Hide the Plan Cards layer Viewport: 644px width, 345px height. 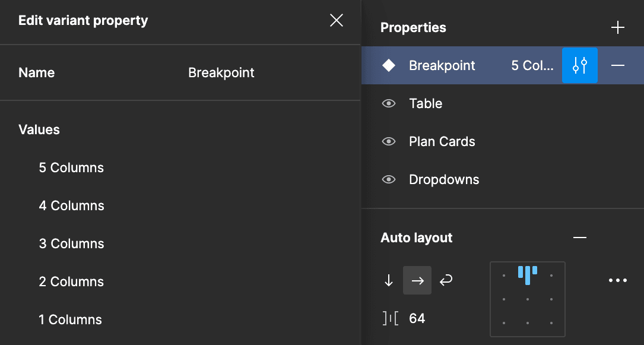click(x=389, y=141)
